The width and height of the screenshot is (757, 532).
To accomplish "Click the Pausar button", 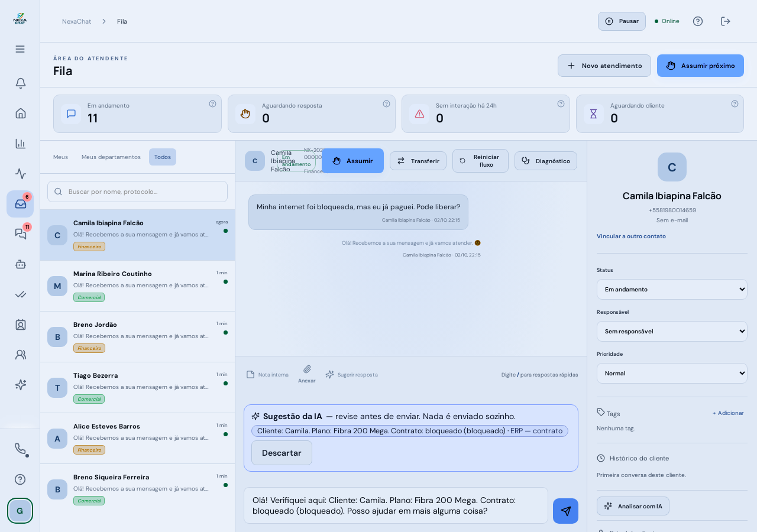I will (x=622, y=21).
